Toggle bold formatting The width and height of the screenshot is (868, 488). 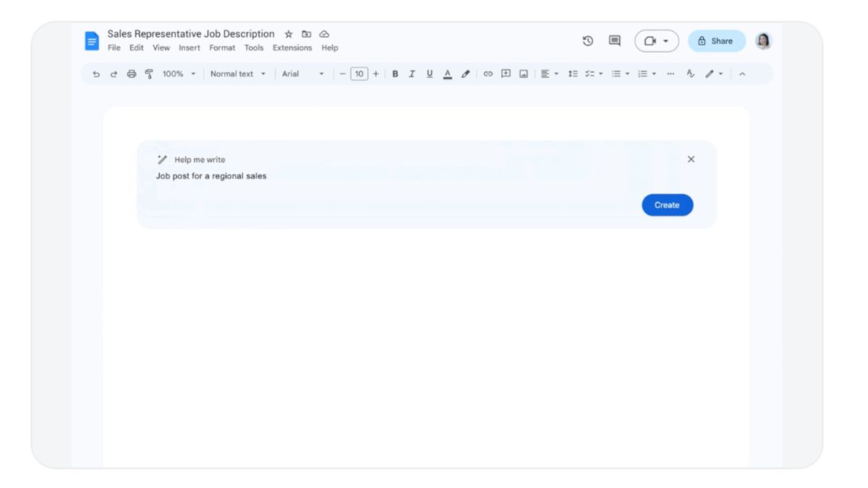click(395, 73)
